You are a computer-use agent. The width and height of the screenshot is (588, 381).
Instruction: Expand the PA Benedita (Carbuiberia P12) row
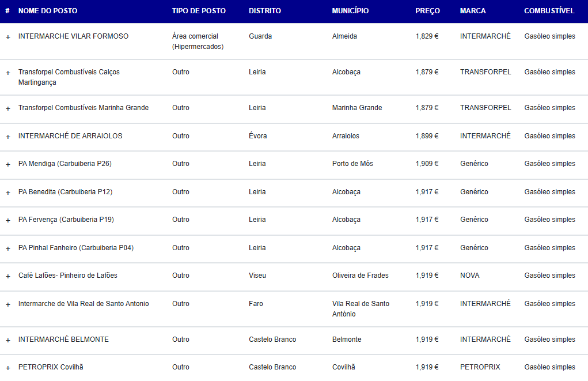[8, 193]
